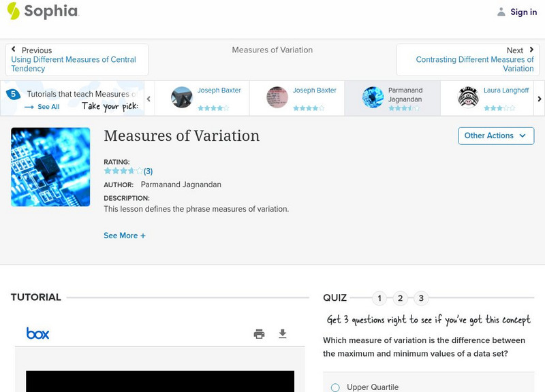Select quiz step 3

tap(422, 297)
